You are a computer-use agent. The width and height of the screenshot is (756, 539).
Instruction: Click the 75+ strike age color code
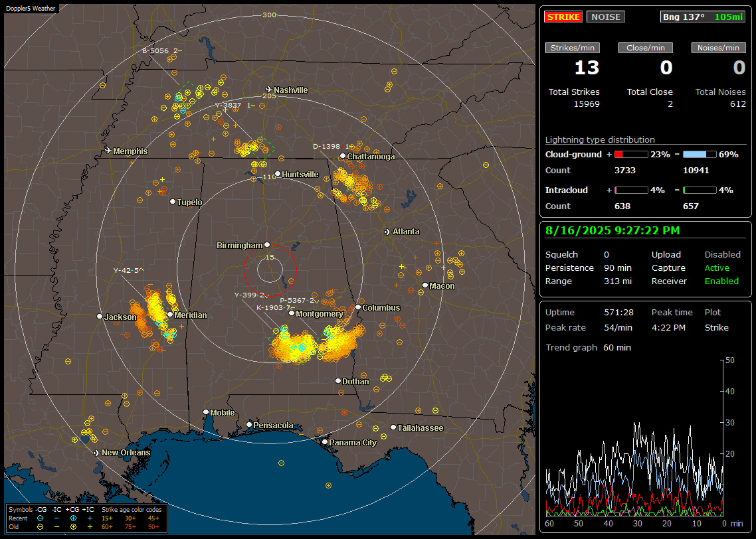130,527
